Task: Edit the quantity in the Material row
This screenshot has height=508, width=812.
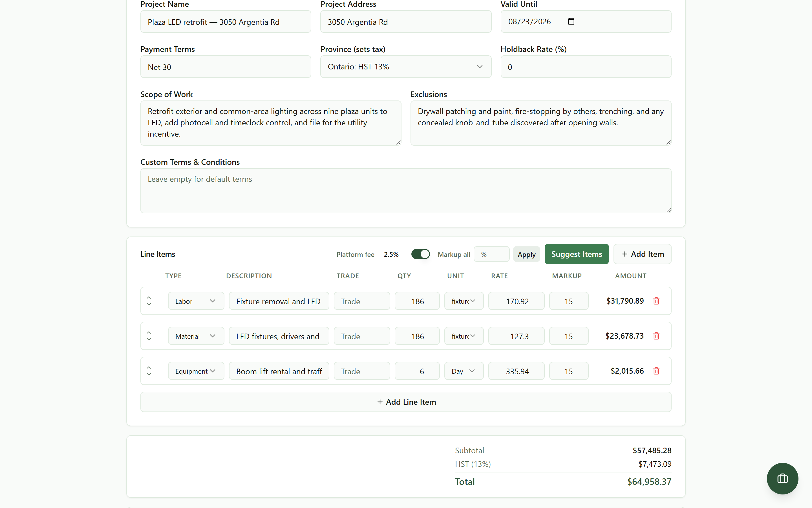Action: 417,336
